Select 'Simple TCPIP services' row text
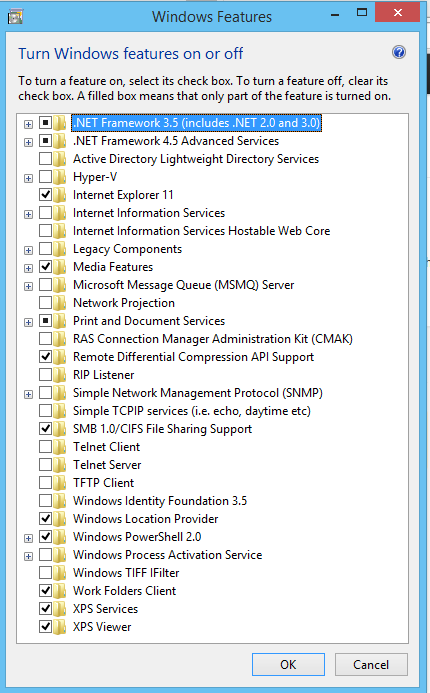430x693 pixels. [x=192, y=411]
